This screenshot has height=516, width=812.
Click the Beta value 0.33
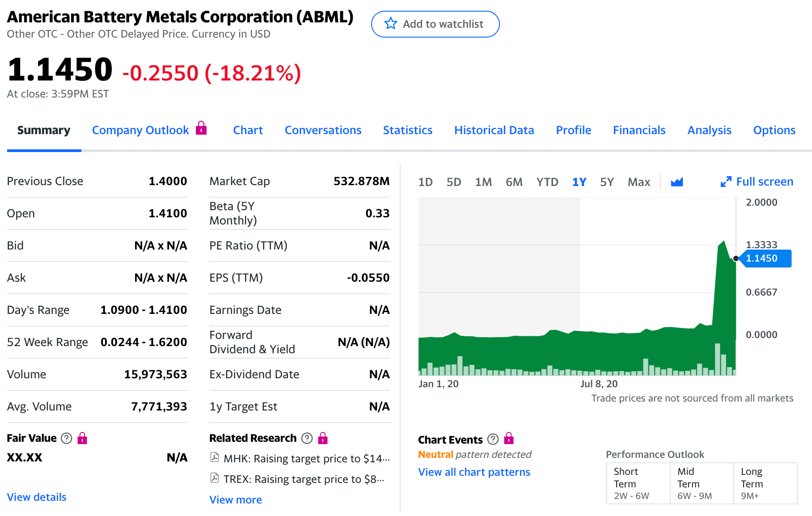coord(377,213)
